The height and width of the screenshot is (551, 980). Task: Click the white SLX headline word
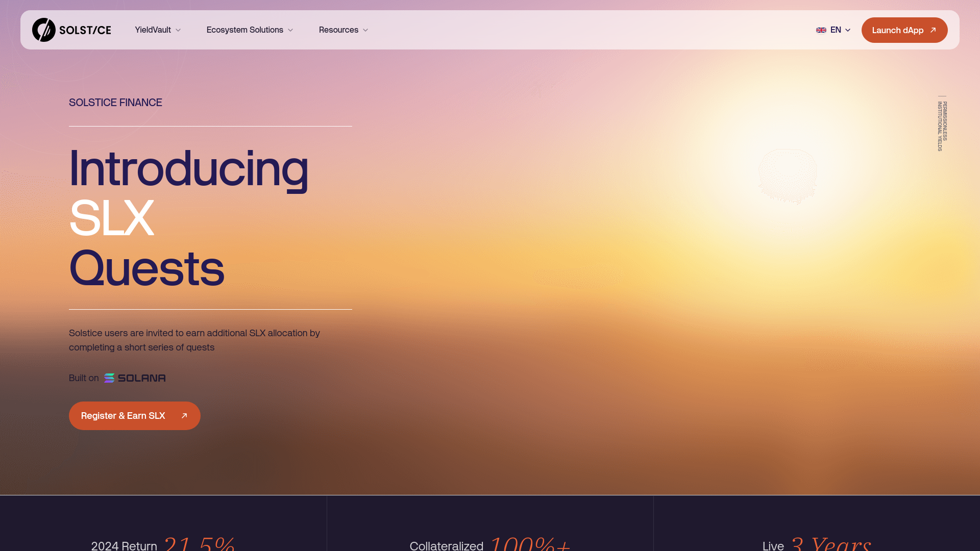111,218
